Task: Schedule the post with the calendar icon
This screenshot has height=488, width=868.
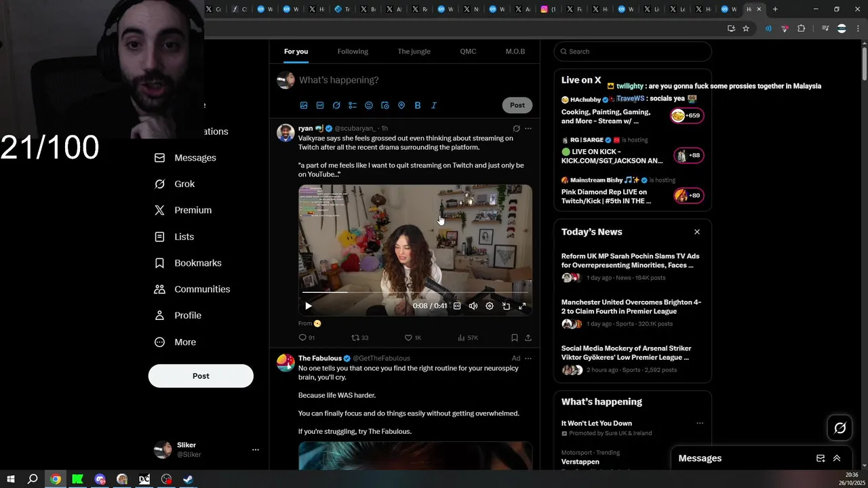Action: 385,105
